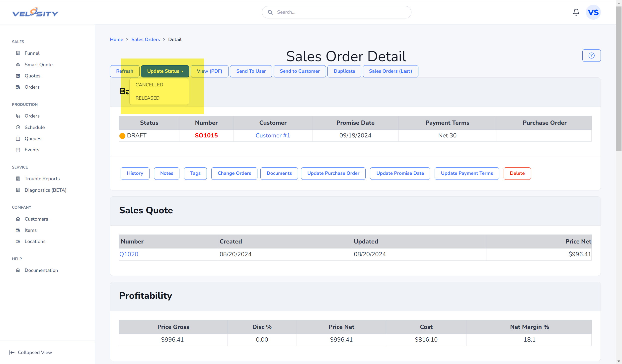Open Schedule under Production
Image resolution: width=622 pixels, height=364 pixels.
35,127
